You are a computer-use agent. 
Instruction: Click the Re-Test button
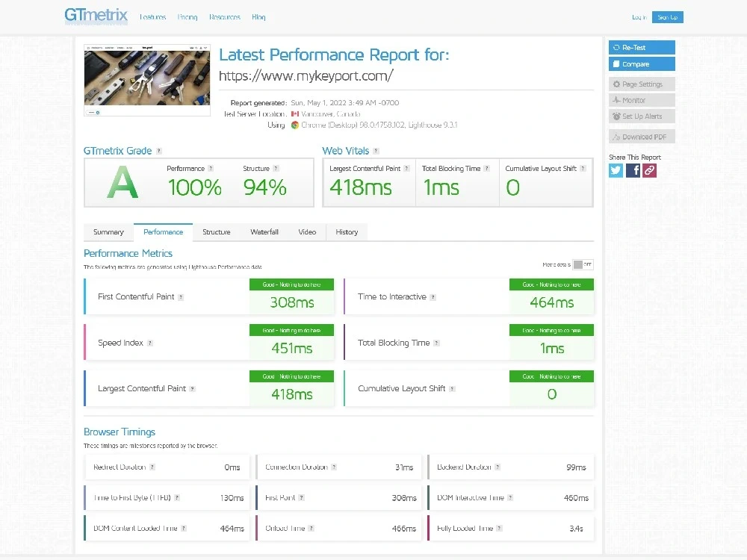[642, 48]
